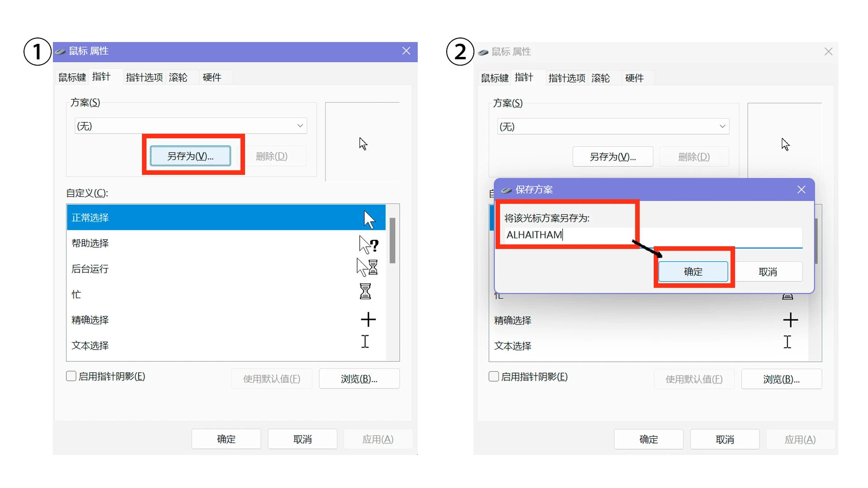The width and height of the screenshot is (868, 488).
Task: Open the right dialog's 方案 dropdown arrow
Action: pyautogui.click(x=722, y=127)
